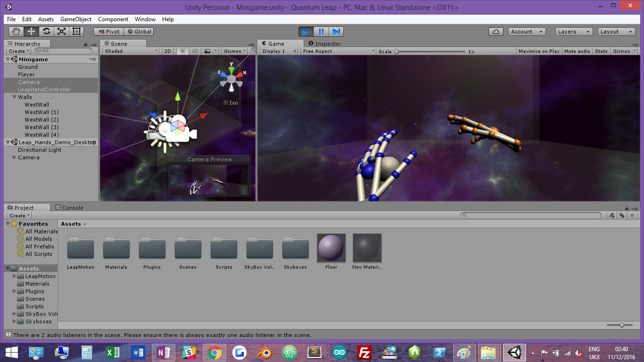This screenshot has width=644, height=362.
Task: Open the Layers dropdown
Action: click(574, 32)
